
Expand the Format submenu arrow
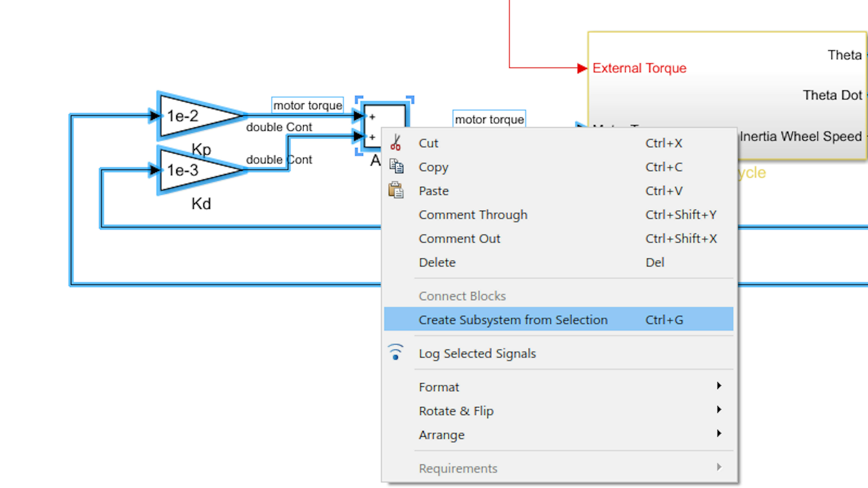click(x=719, y=386)
